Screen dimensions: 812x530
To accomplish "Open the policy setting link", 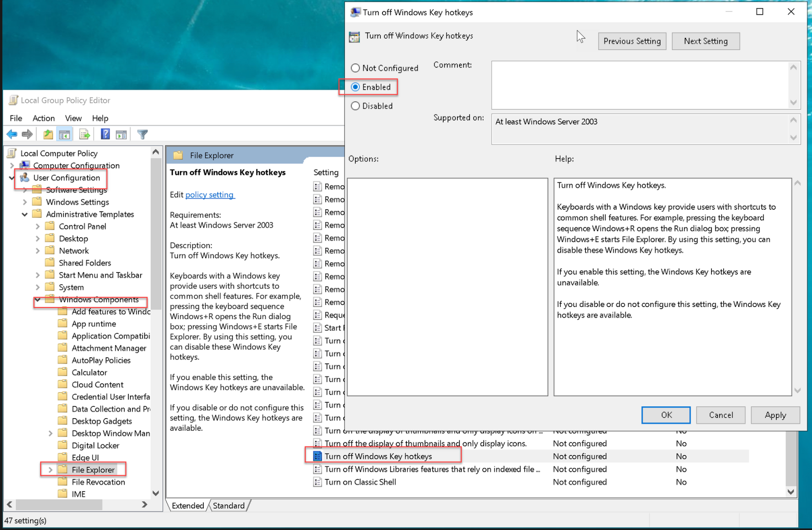I will [210, 195].
